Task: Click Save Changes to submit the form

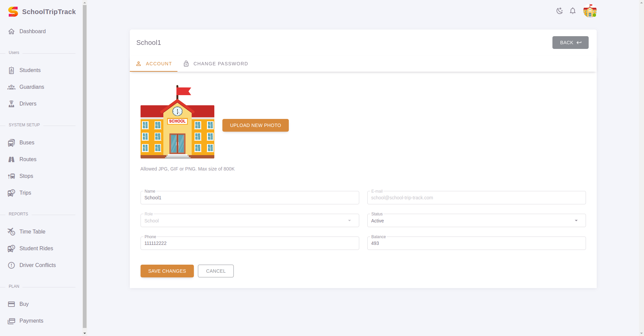Action: point(167,271)
